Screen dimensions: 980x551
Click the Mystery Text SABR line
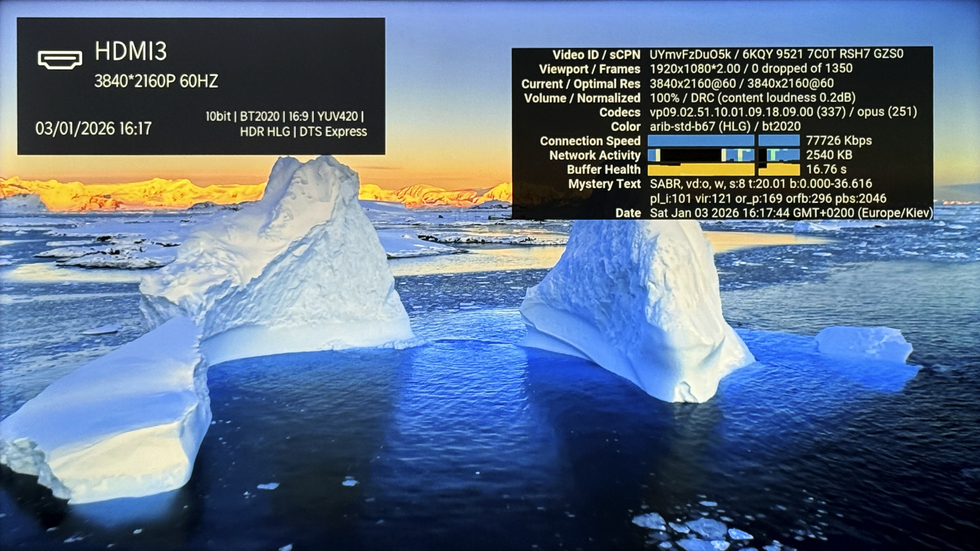[x=761, y=184]
